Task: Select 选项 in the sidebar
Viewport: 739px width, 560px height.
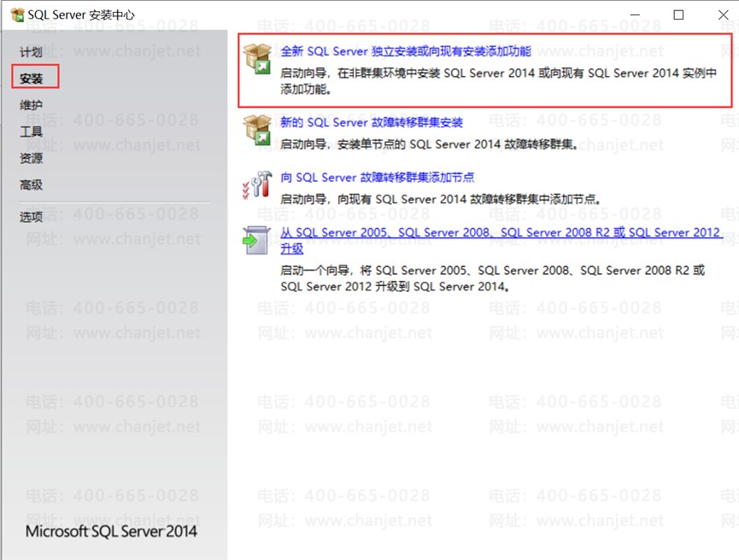Action: point(31,217)
